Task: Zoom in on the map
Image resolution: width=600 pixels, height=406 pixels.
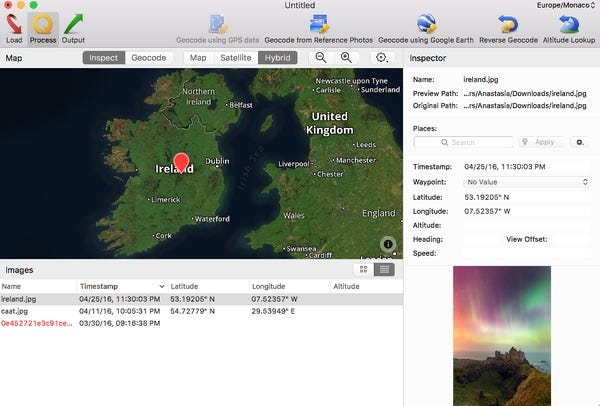Action: [346, 58]
